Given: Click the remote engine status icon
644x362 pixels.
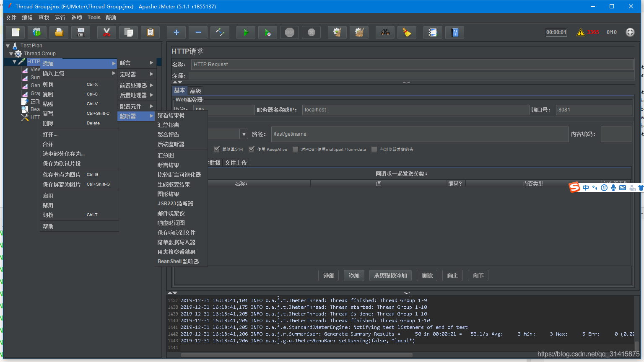Looking at the screenshot, I should point(630,32).
